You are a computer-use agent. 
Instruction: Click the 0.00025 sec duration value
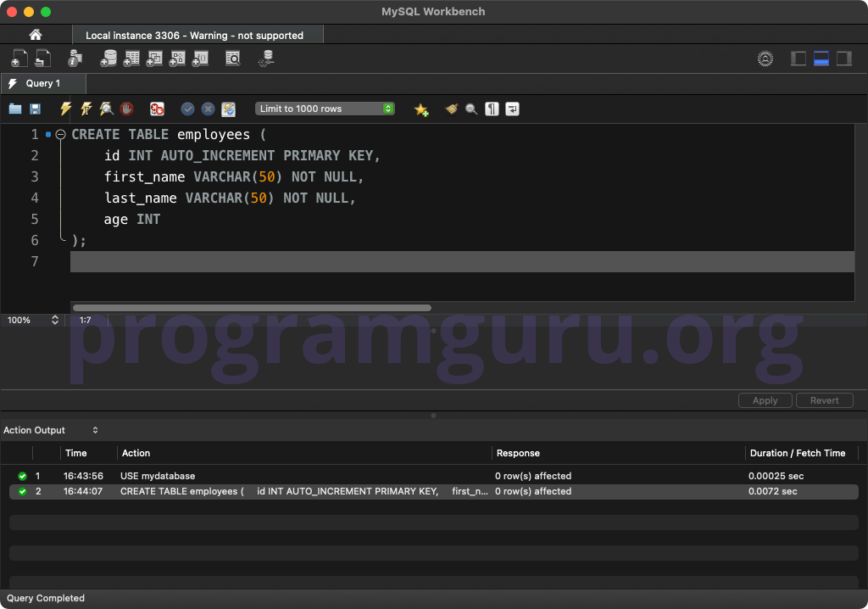coord(776,476)
